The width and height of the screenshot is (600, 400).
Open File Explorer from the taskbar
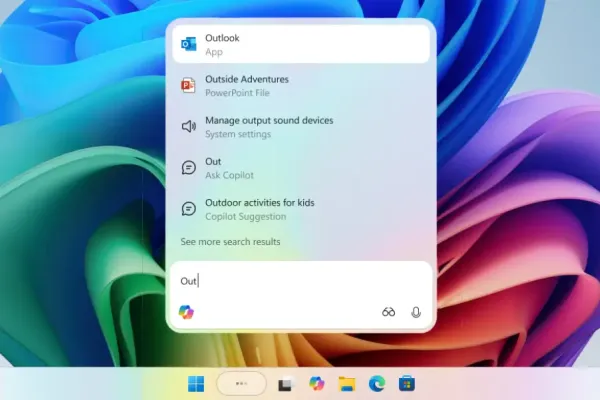[347, 384]
